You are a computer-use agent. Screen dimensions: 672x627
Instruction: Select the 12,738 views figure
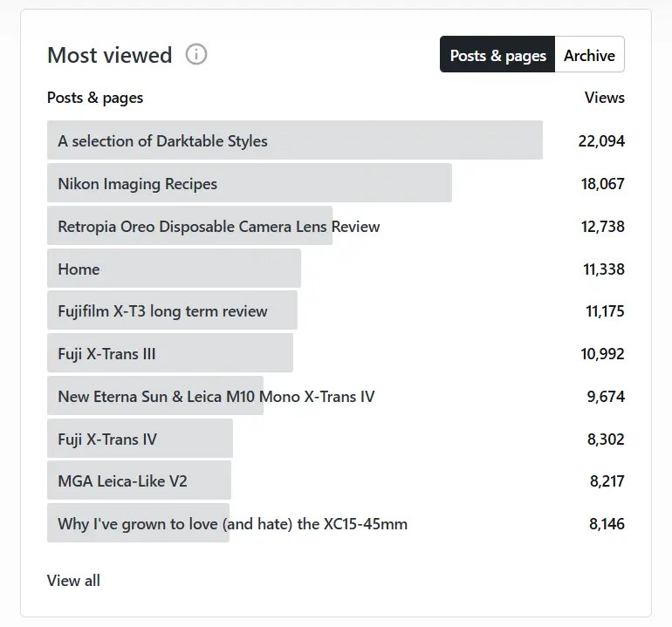[601, 226]
